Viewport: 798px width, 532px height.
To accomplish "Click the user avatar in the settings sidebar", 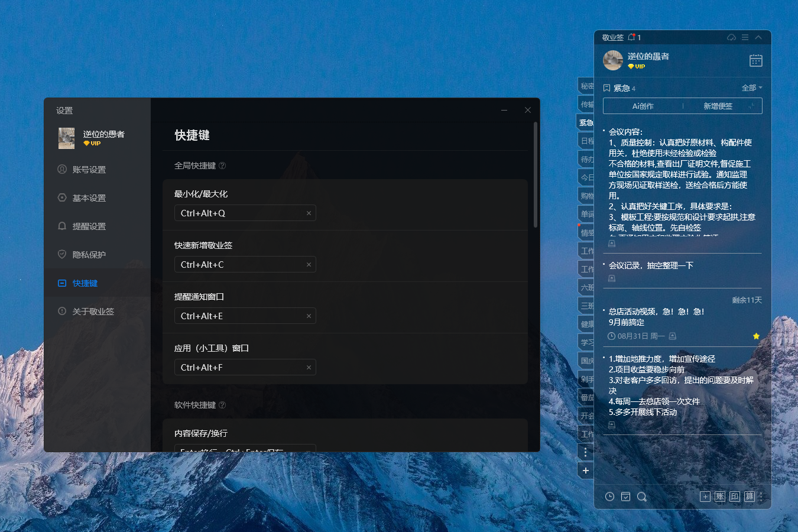I will click(66, 138).
